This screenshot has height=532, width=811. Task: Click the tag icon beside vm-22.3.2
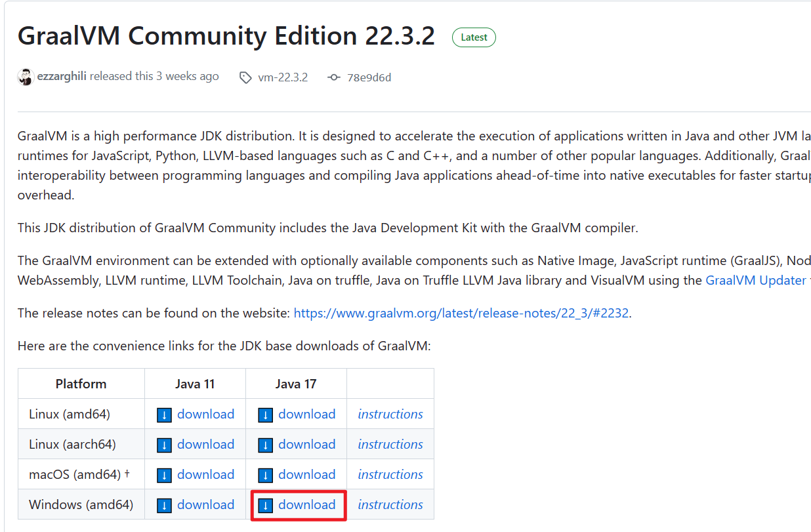point(245,77)
